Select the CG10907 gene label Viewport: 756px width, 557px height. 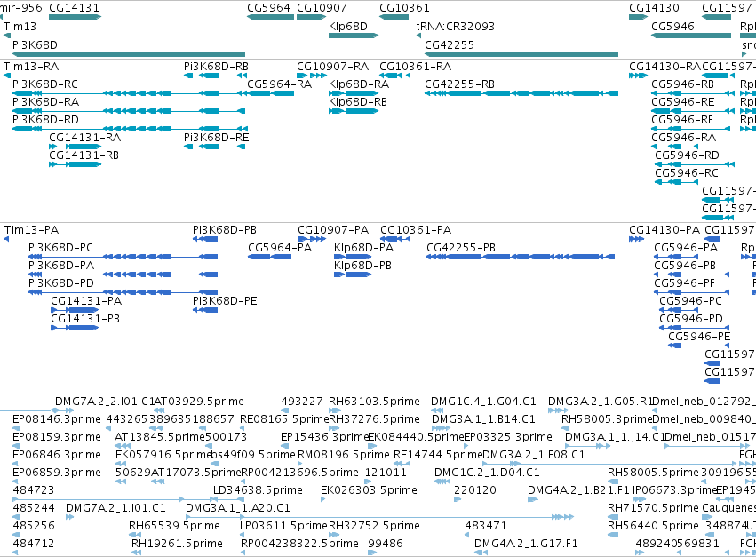(x=322, y=8)
